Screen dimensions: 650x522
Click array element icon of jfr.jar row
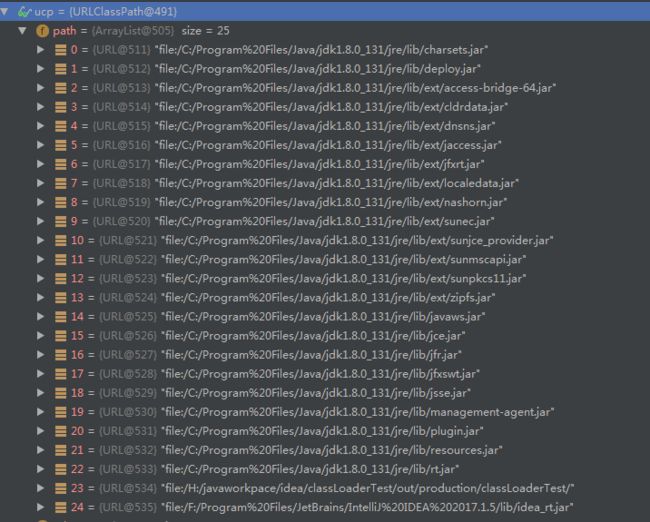[x=61, y=355]
